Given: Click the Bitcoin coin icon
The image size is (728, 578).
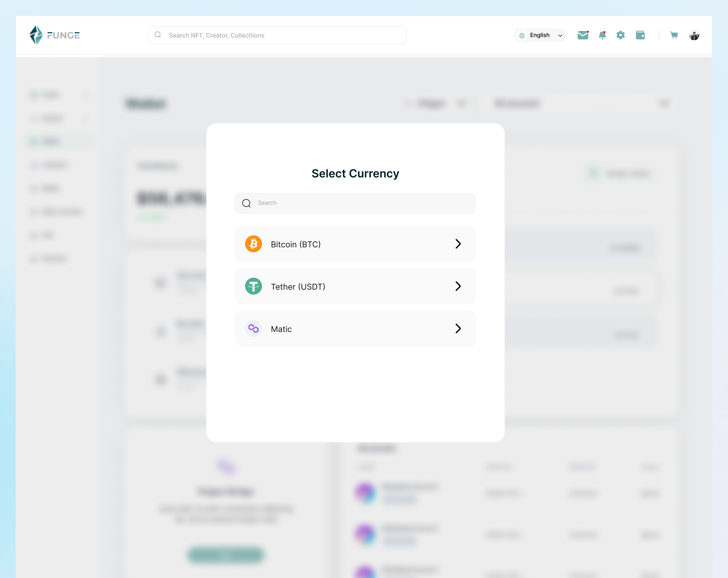Looking at the screenshot, I should 253,244.
